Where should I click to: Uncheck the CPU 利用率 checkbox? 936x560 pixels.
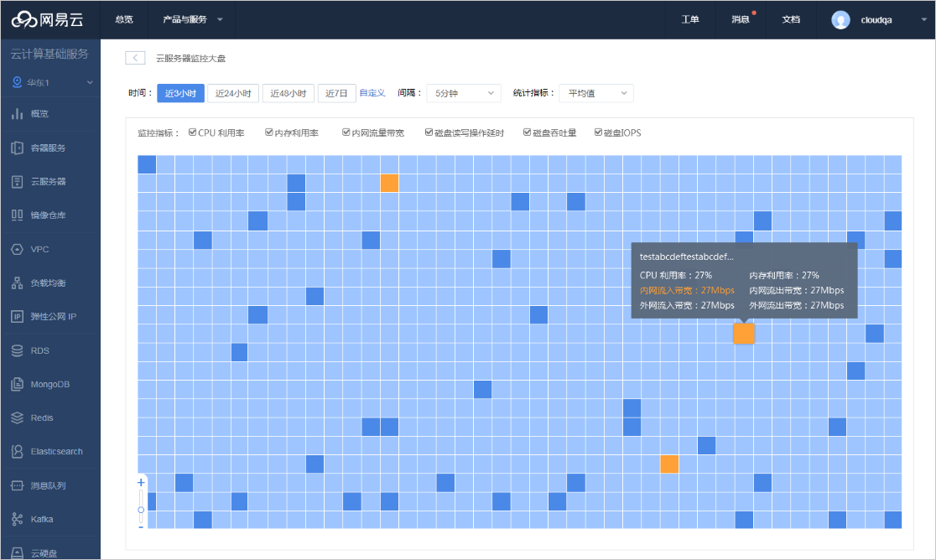tap(193, 132)
